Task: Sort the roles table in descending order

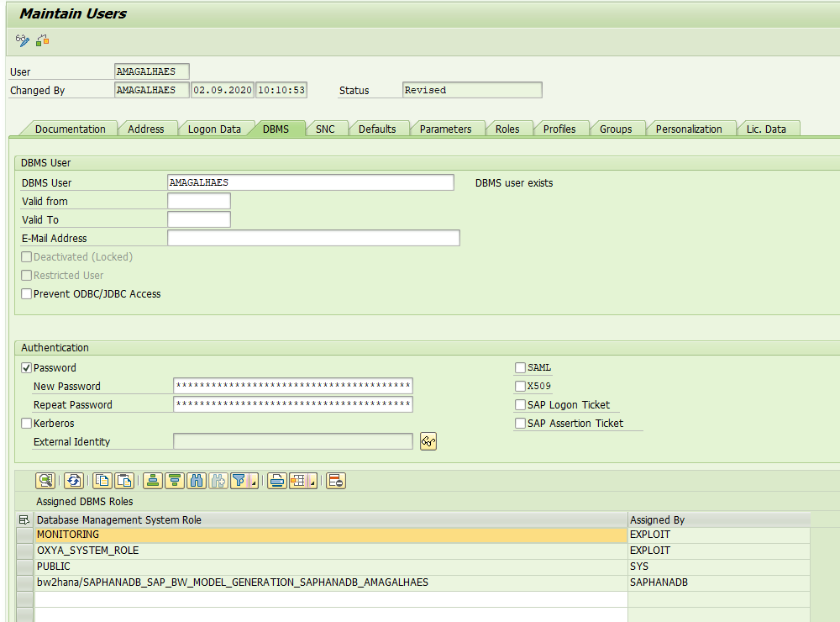Action: tap(175, 481)
